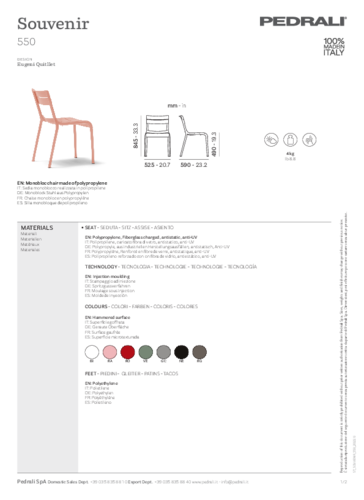364x500 pixels.
Task: Click the designer name Eugeni Quitllet
Action: coord(36,64)
